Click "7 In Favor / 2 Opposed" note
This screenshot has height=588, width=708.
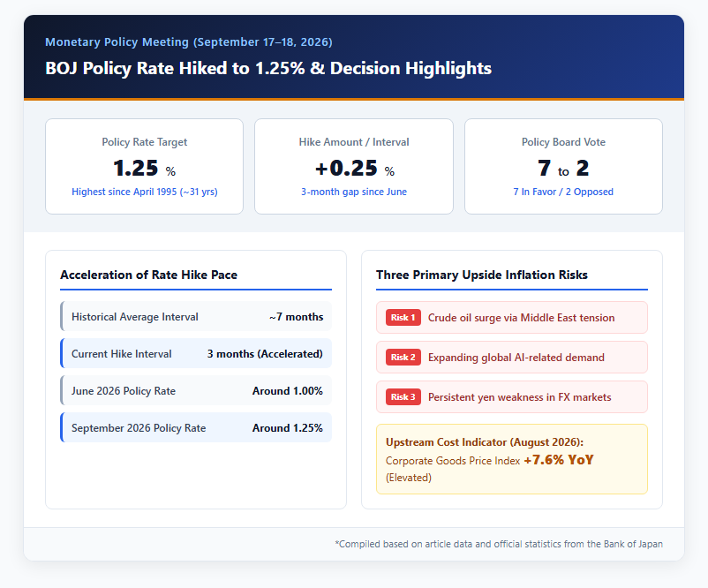[563, 192]
